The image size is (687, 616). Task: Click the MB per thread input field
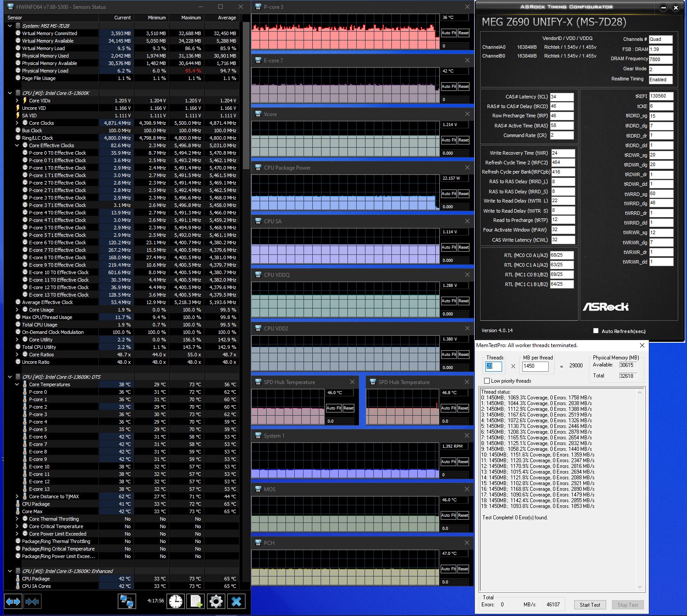(535, 366)
